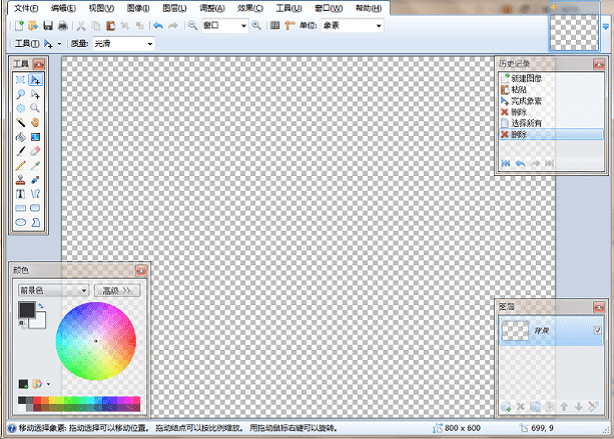Image resolution: width=614 pixels, height=439 pixels.
Task: Open the 质量 quality dropdown
Action: (x=149, y=44)
